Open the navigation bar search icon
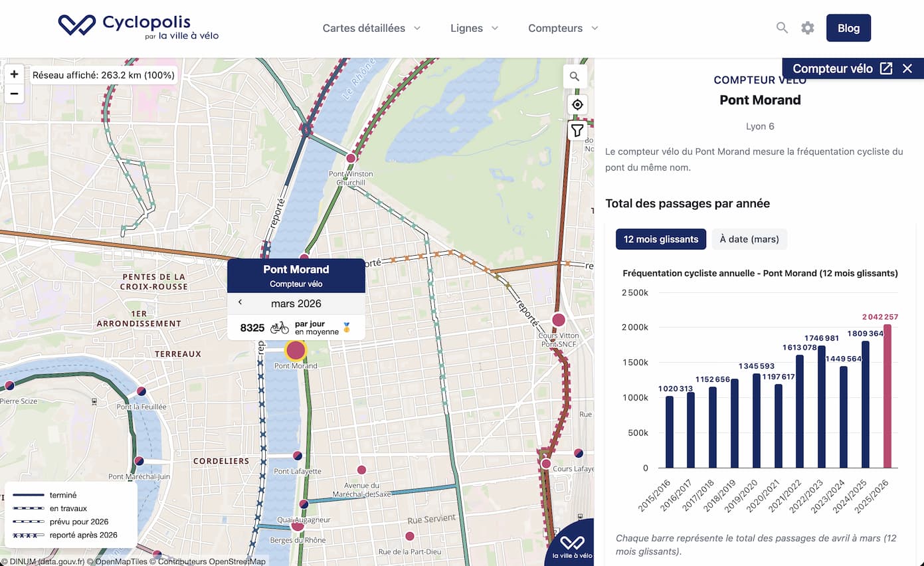 click(782, 28)
